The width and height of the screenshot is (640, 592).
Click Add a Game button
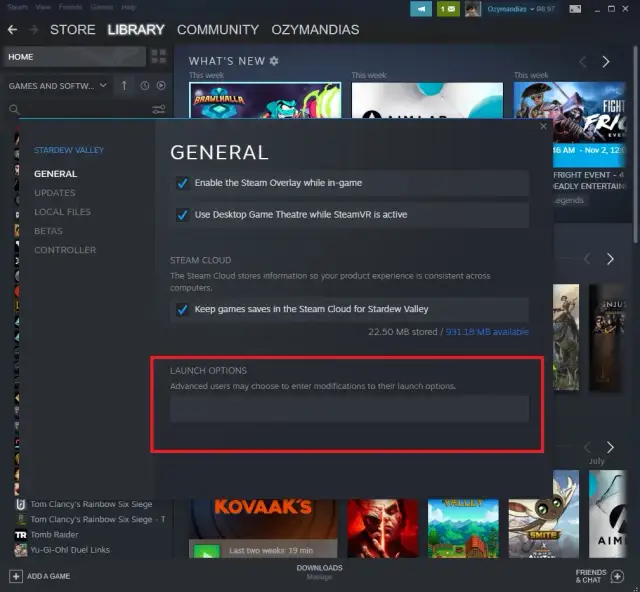(x=40, y=577)
